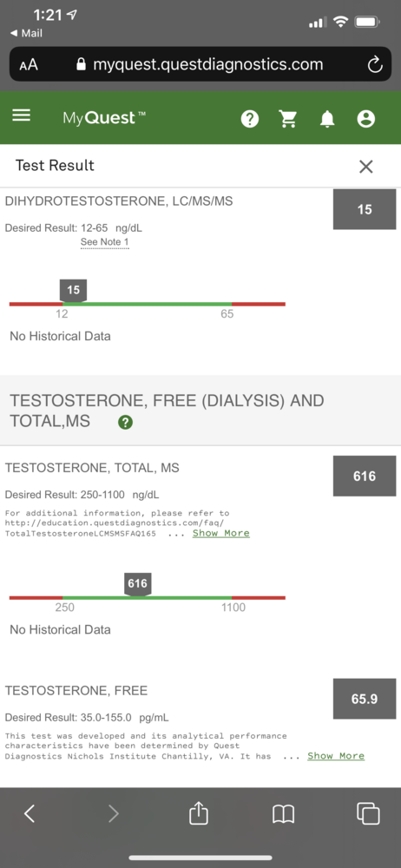Open the user account profile icon
This screenshot has width=401, height=868.
coord(366,118)
